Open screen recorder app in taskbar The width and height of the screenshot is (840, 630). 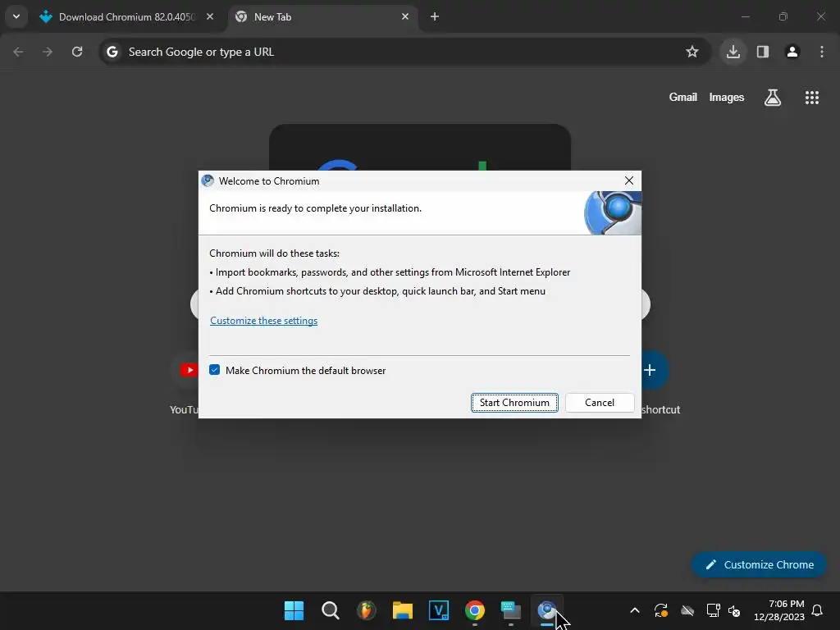pyautogui.click(x=511, y=610)
